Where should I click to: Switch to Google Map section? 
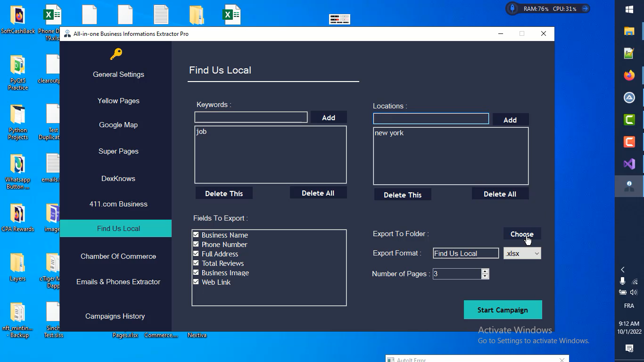118,125
